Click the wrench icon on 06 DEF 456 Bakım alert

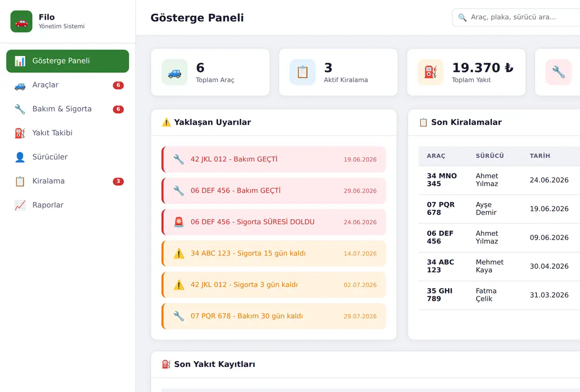coord(179,191)
